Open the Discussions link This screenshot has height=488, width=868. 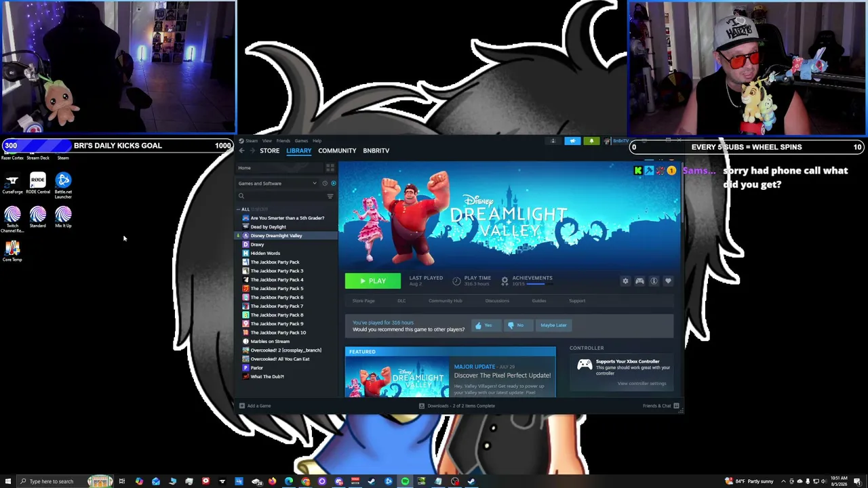(497, 301)
